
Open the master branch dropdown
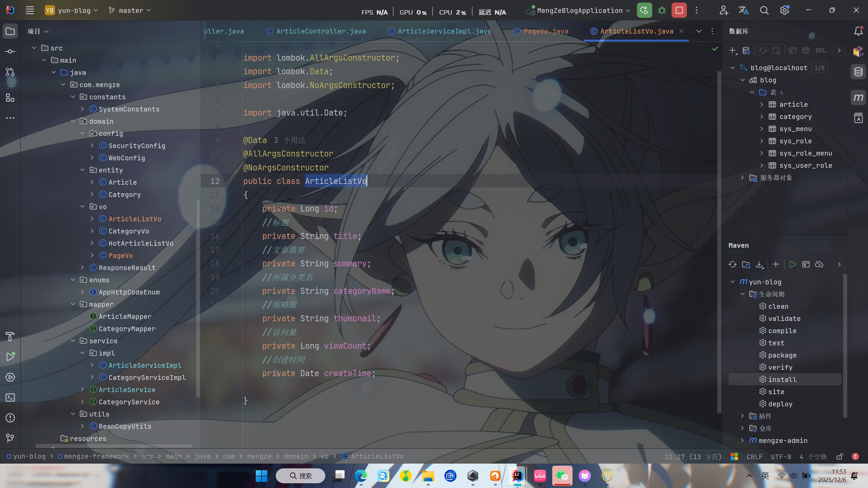click(x=130, y=11)
